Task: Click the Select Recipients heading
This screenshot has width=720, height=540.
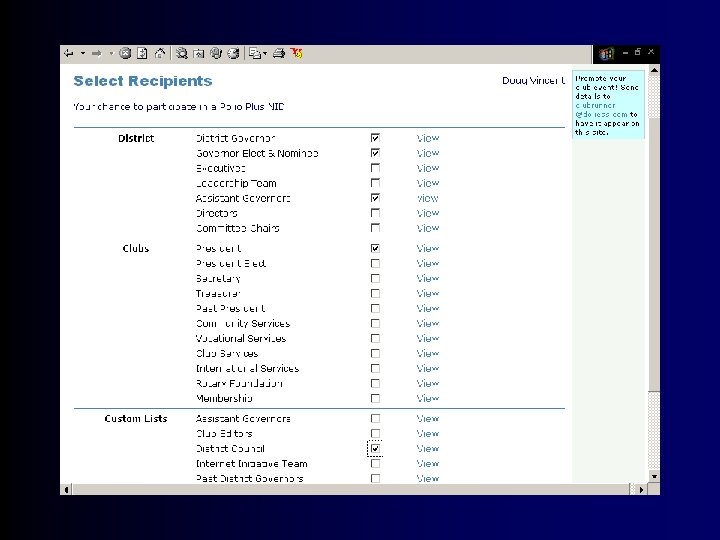Action: (143, 81)
